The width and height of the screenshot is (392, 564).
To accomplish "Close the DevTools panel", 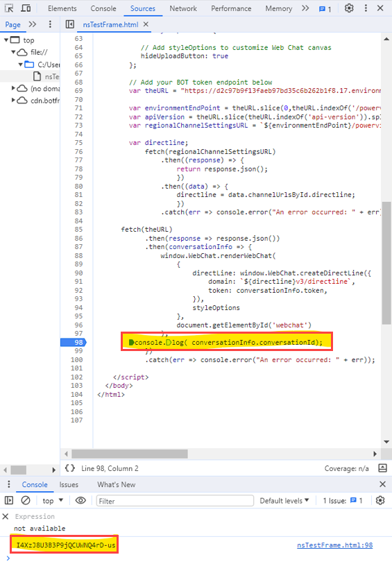I will (x=380, y=8).
